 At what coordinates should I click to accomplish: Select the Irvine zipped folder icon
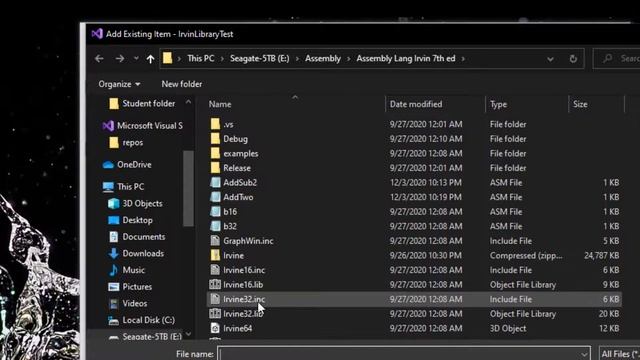click(215, 256)
